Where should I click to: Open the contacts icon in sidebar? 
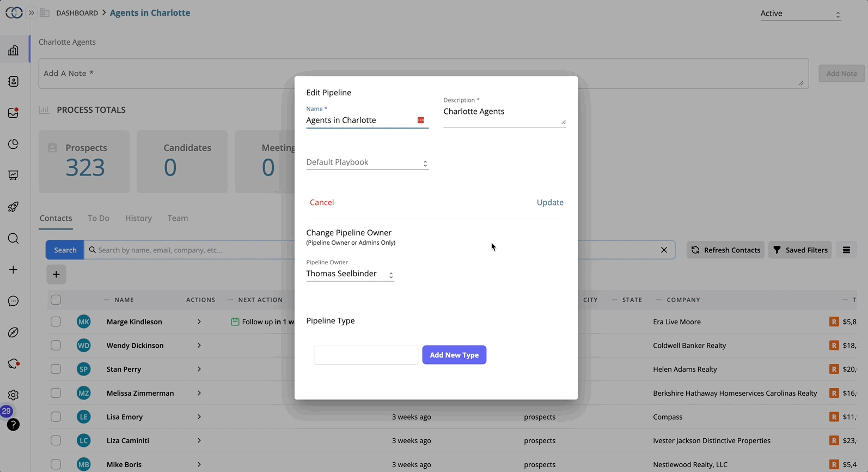(x=13, y=82)
